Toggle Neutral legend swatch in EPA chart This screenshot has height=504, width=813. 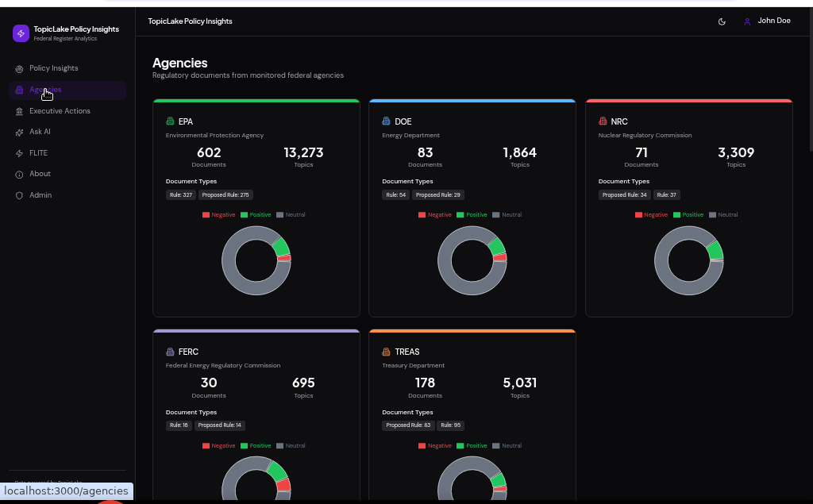[280, 214]
